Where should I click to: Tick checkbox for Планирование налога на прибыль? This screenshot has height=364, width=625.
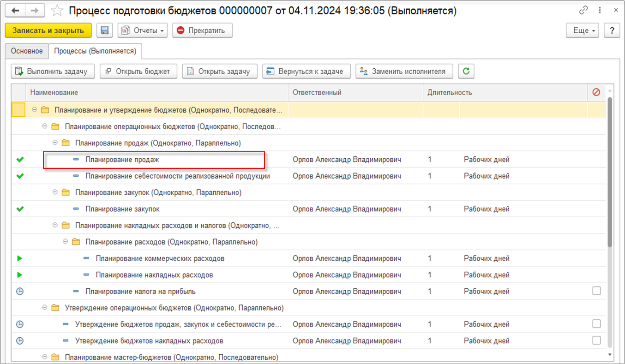pyautogui.click(x=596, y=291)
